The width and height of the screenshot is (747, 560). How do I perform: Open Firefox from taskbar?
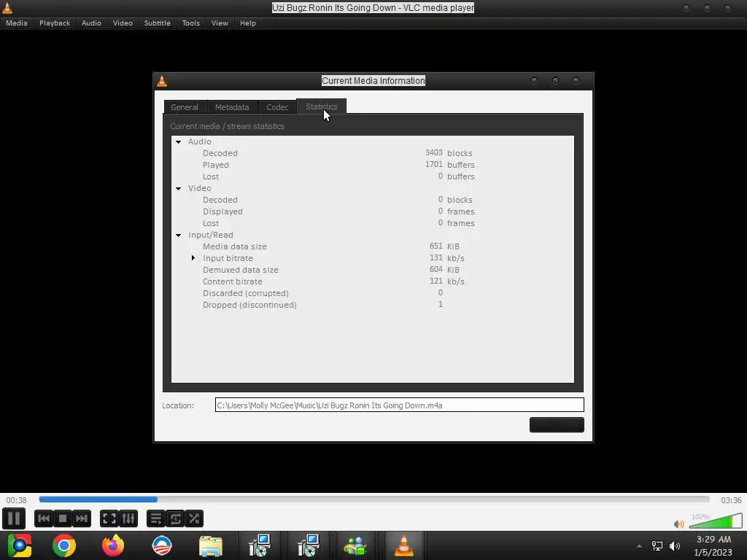(x=113, y=545)
